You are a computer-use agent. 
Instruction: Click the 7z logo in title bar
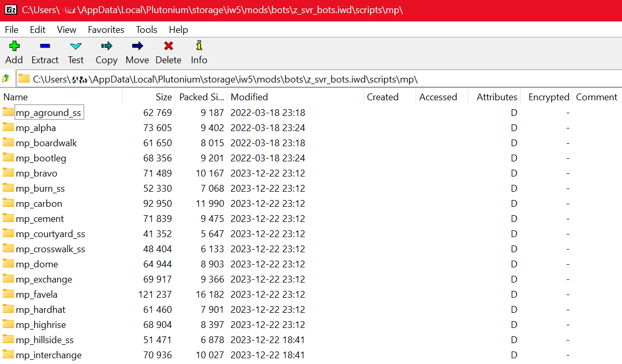tap(10, 9)
